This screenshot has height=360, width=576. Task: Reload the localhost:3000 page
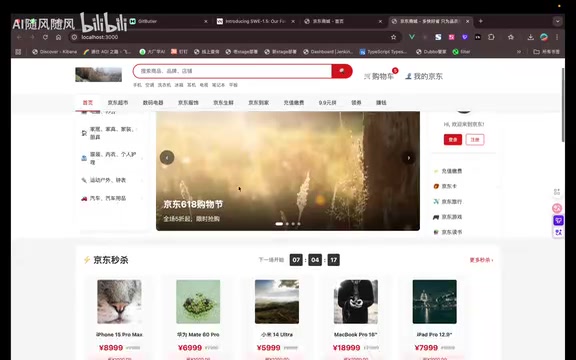pyautogui.click(x=45, y=37)
